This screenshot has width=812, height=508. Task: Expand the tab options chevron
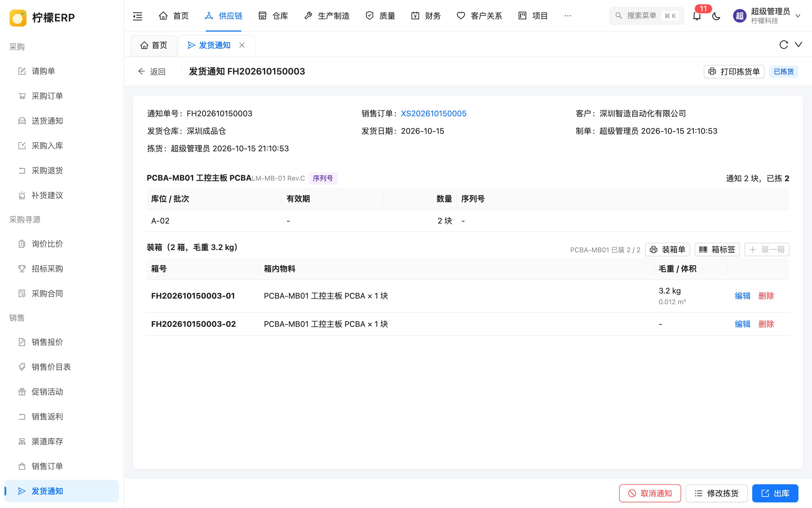tap(798, 45)
